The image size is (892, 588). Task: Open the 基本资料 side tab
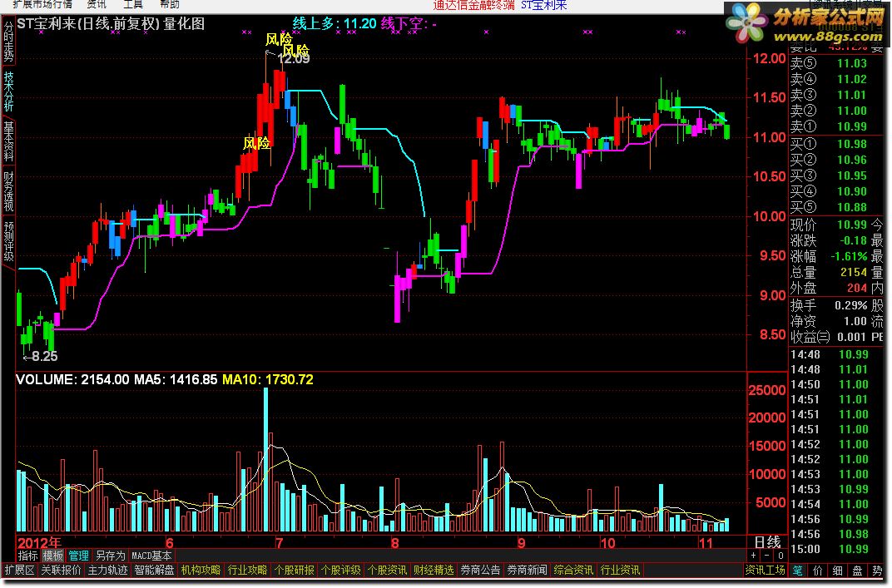coord(8,141)
